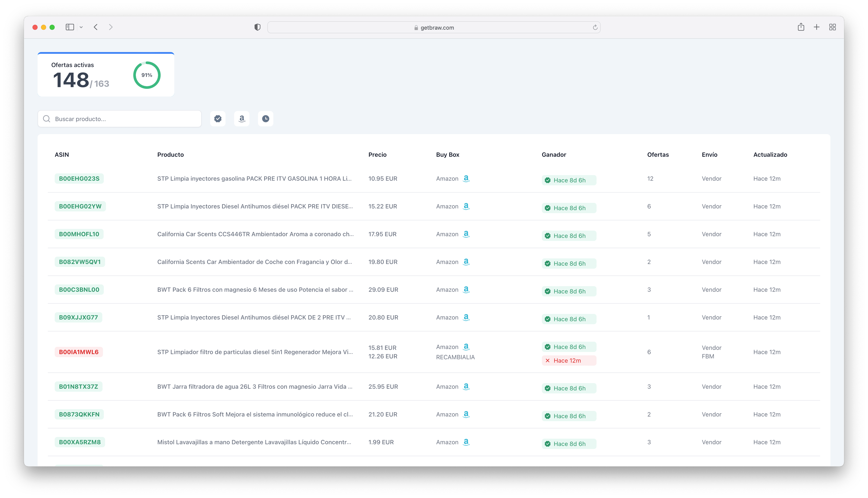Sort by the Precio column header
The image size is (868, 498).
[377, 155]
